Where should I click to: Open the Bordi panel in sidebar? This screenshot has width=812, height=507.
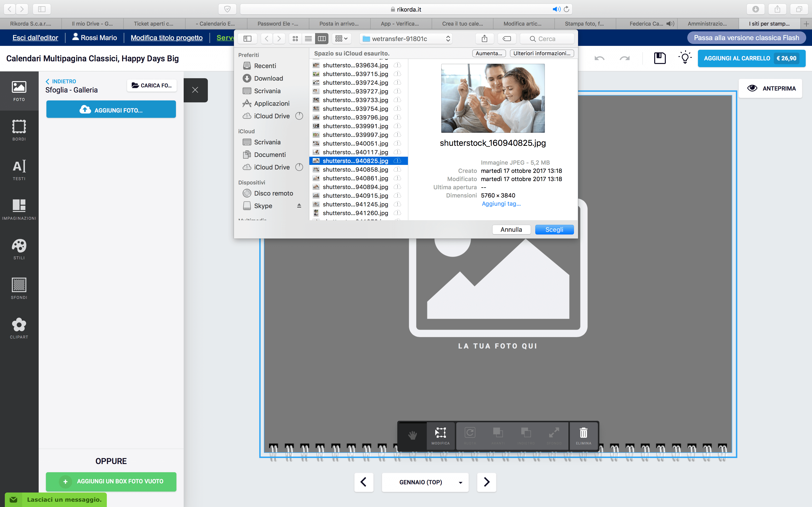click(x=19, y=130)
